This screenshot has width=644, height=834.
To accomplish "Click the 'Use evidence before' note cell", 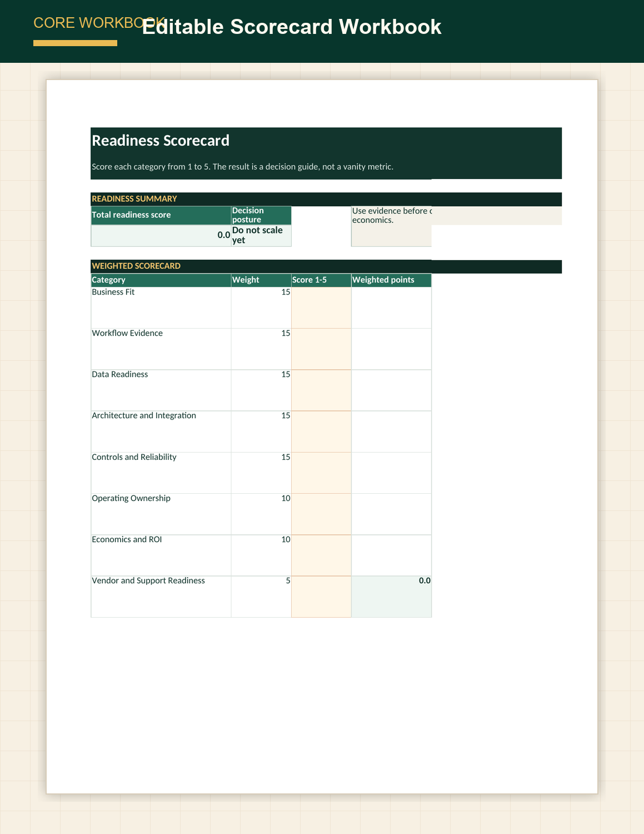I will (x=391, y=226).
